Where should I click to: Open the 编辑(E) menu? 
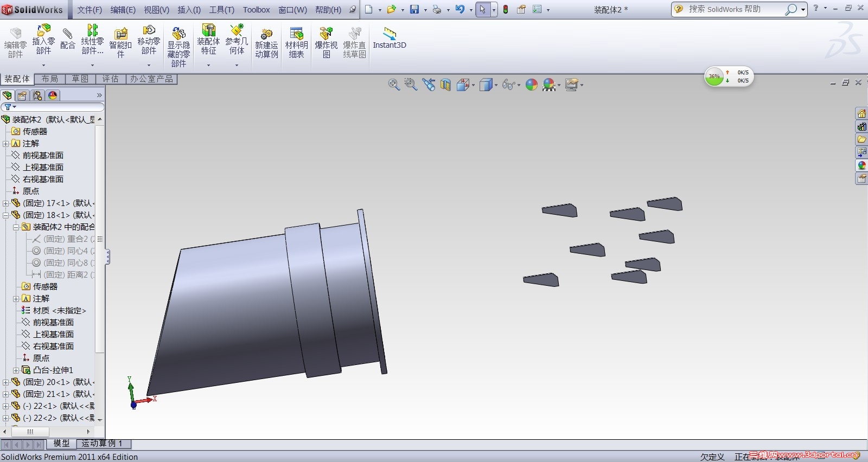point(123,10)
